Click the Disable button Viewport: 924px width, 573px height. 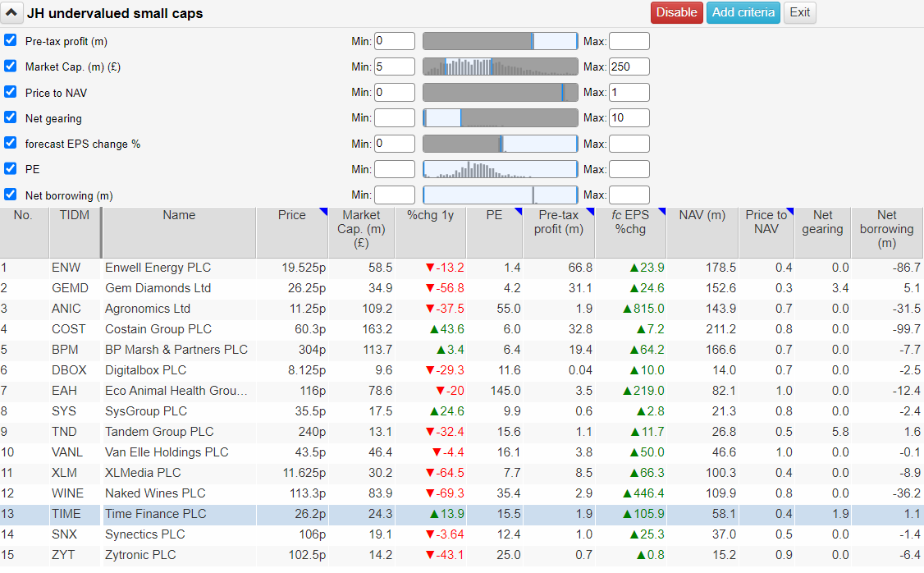pos(676,12)
